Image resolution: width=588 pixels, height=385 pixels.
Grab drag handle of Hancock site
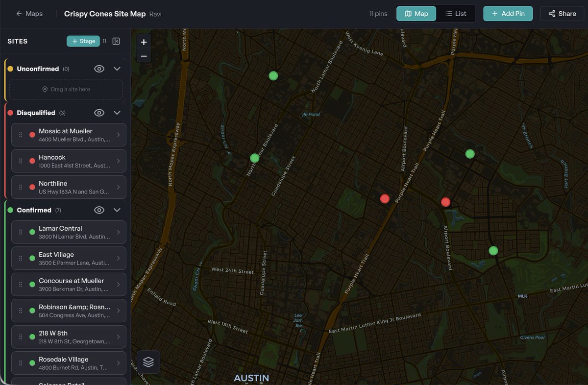pyautogui.click(x=21, y=161)
